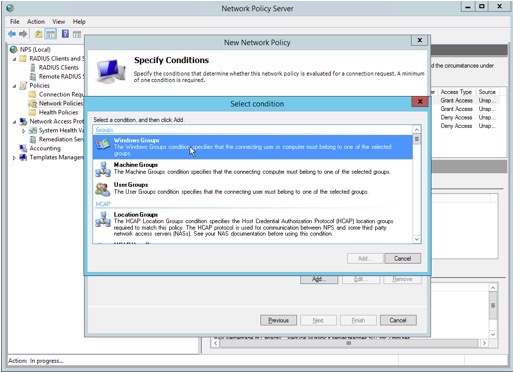Click the Machine Groups condition icon
Image resolution: width=513 pixels, height=372 pixels.
pyautogui.click(x=103, y=169)
